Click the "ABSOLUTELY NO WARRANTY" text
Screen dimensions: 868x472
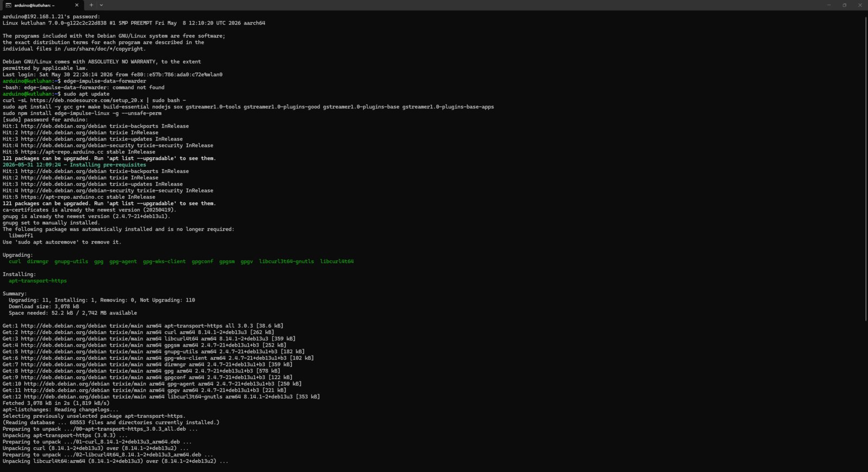click(122, 62)
